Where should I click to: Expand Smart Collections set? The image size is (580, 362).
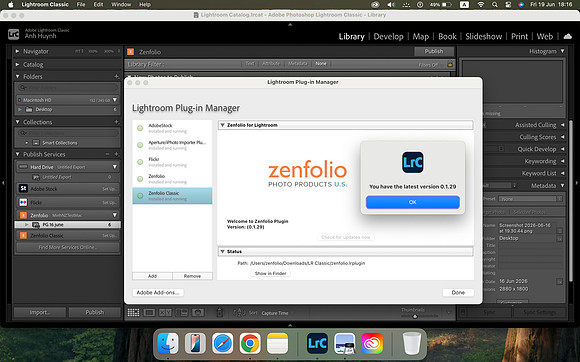(27, 143)
